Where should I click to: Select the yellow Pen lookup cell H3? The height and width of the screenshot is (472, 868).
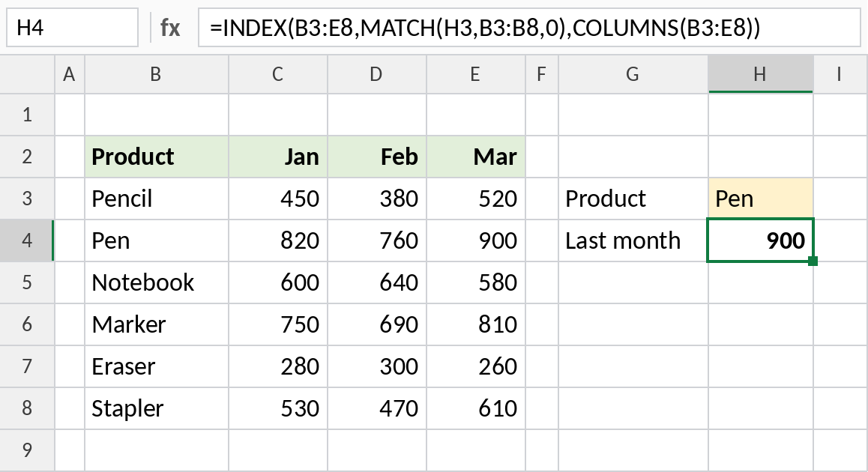tap(761, 199)
